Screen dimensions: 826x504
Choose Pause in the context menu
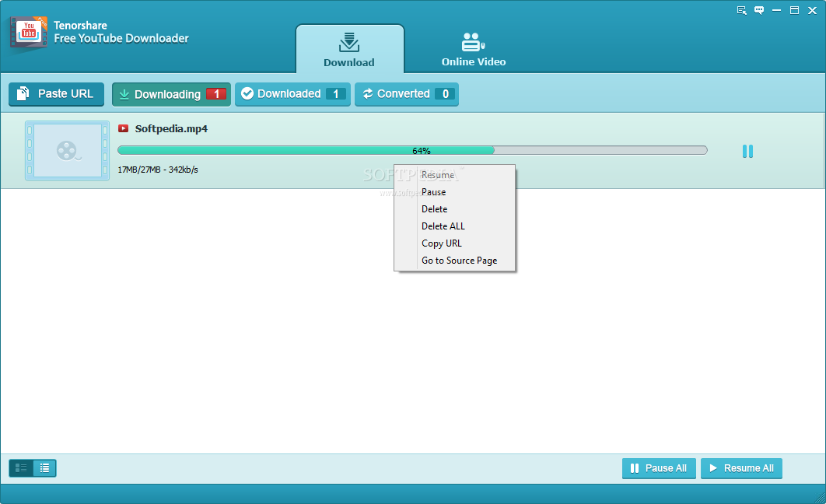(455, 192)
